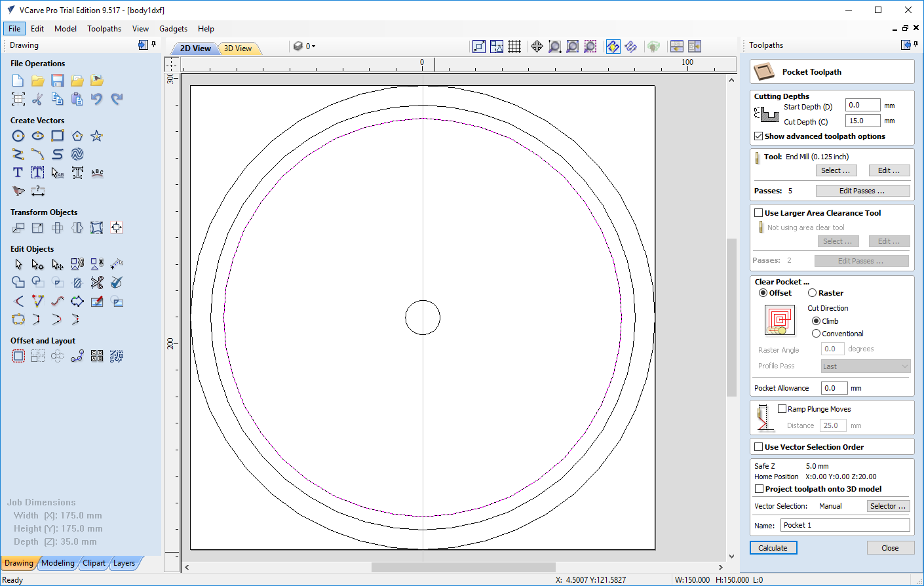This screenshot has height=586, width=924.
Task: Click the Calculate button
Action: [x=773, y=548]
